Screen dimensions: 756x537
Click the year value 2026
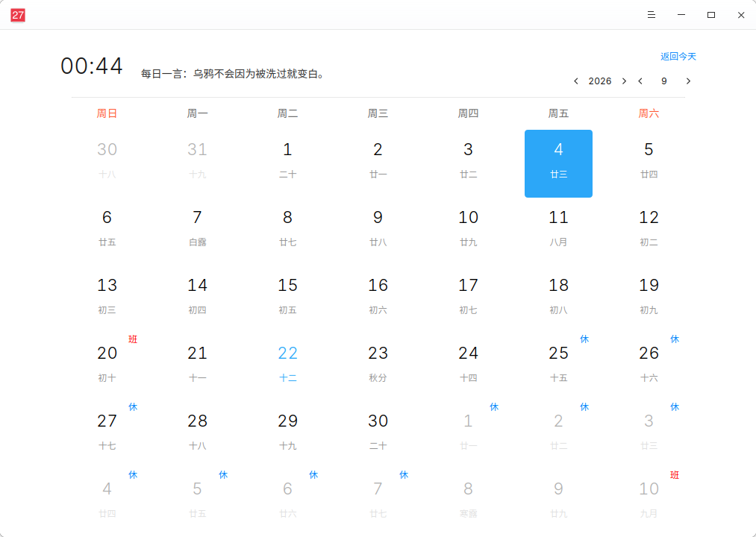[600, 81]
